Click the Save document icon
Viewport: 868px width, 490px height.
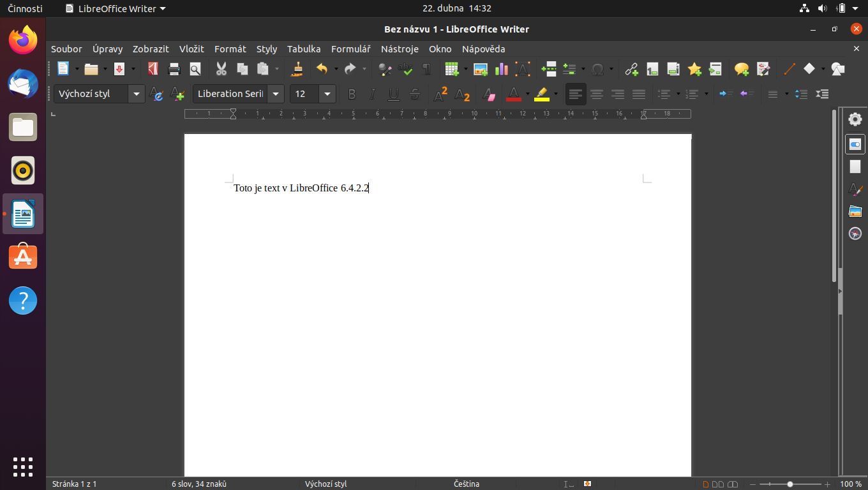pos(119,69)
